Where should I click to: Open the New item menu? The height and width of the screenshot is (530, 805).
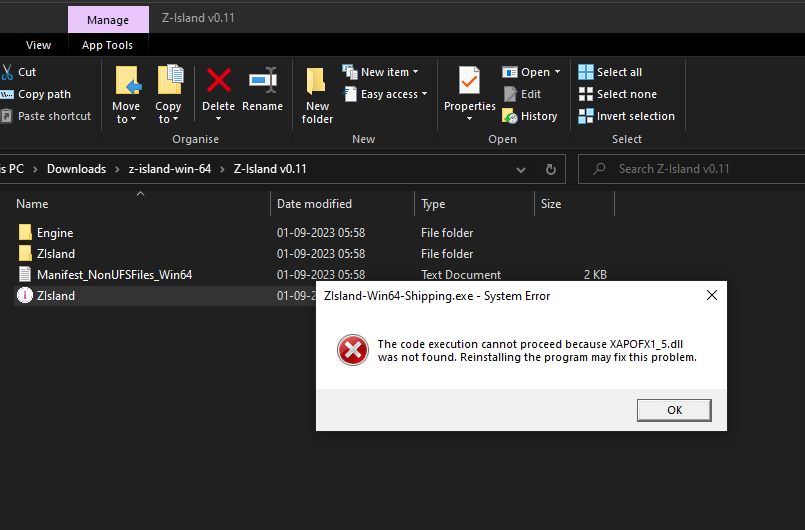tap(380, 72)
